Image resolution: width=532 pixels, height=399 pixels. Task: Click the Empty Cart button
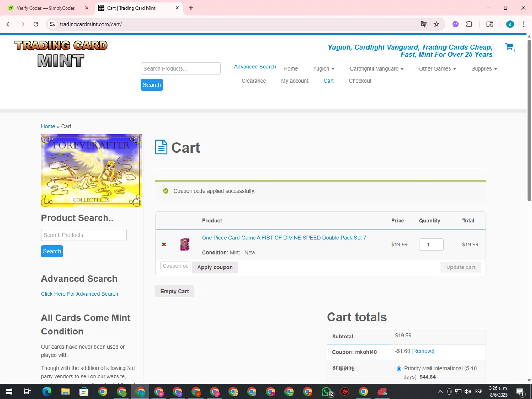174,291
